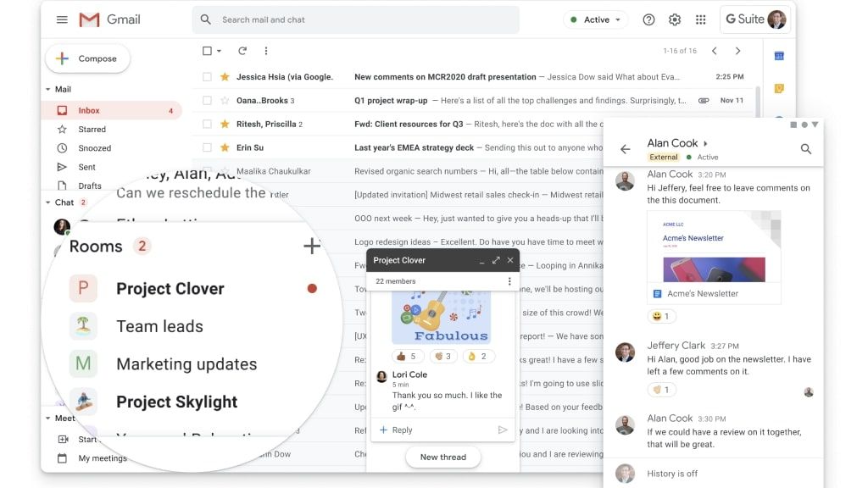
Task: Open Google apps grid icon
Action: (x=700, y=19)
